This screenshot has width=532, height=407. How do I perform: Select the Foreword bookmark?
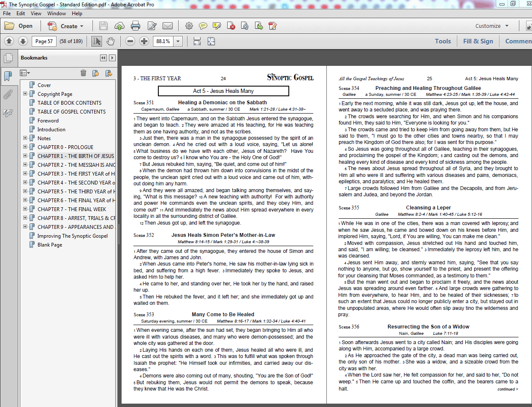(48, 120)
